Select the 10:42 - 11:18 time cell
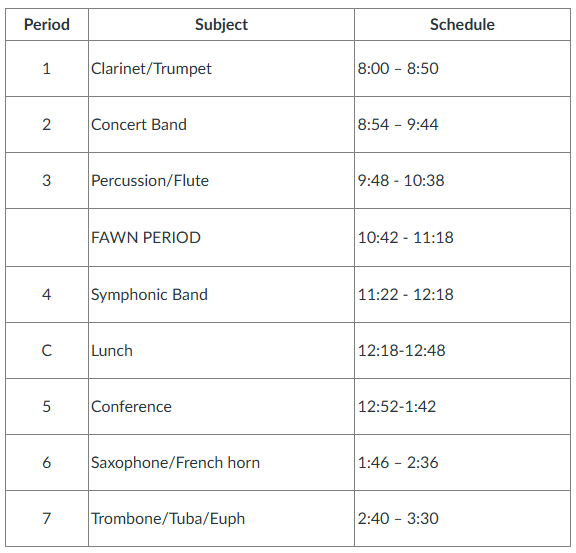Screen dimensions: 576x553 click(462, 238)
